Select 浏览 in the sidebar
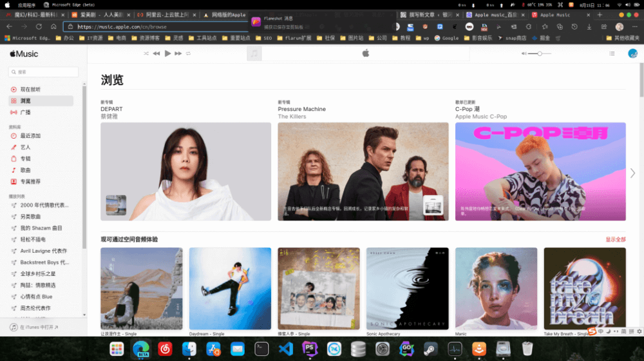 (41, 101)
